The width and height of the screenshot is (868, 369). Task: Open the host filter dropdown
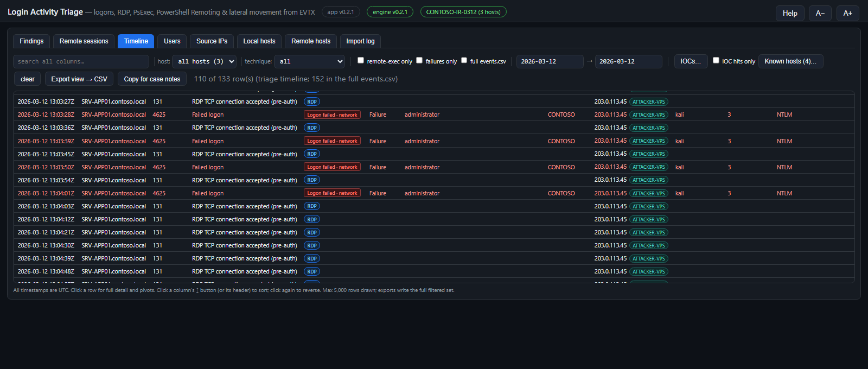[x=205, y=61]
